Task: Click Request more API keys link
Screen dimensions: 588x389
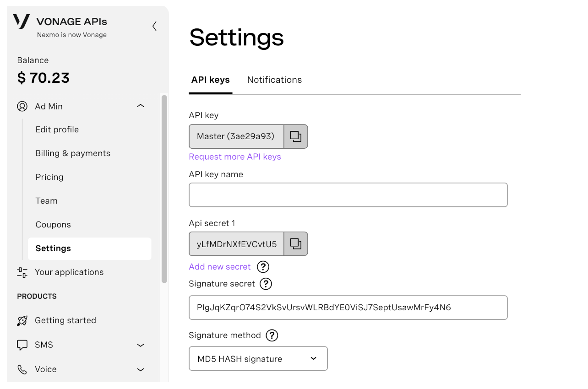Action: (235, 157)
